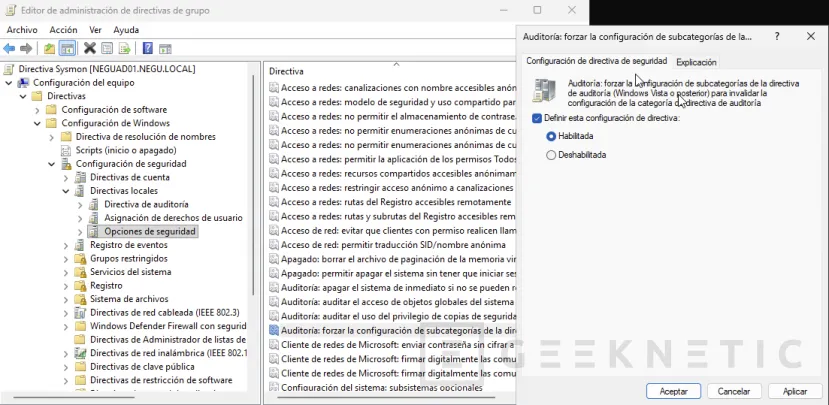Screen dimensions: 829x405
Task: Click the Directiva Sysmon root node icon
Action: tap(10, 69)
